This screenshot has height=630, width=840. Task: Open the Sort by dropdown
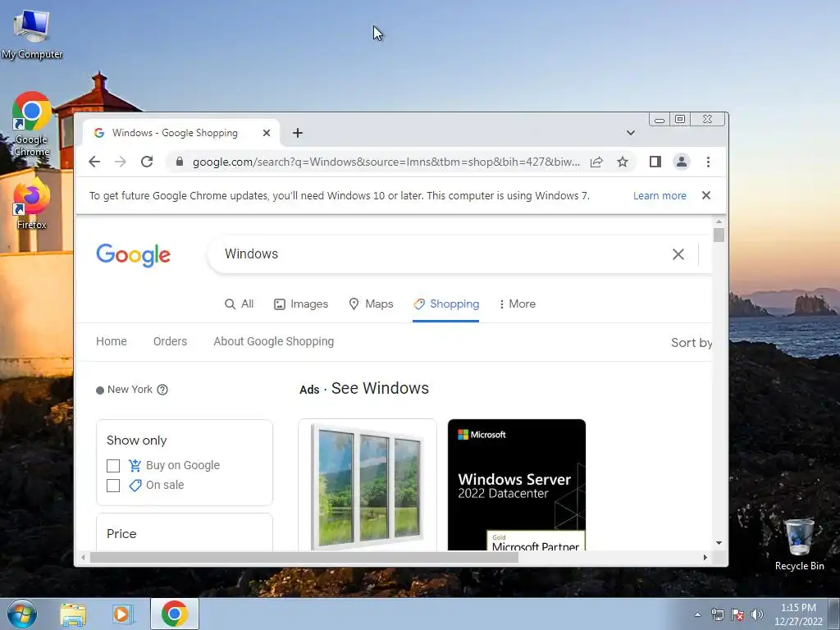click(x=692, y=342)
